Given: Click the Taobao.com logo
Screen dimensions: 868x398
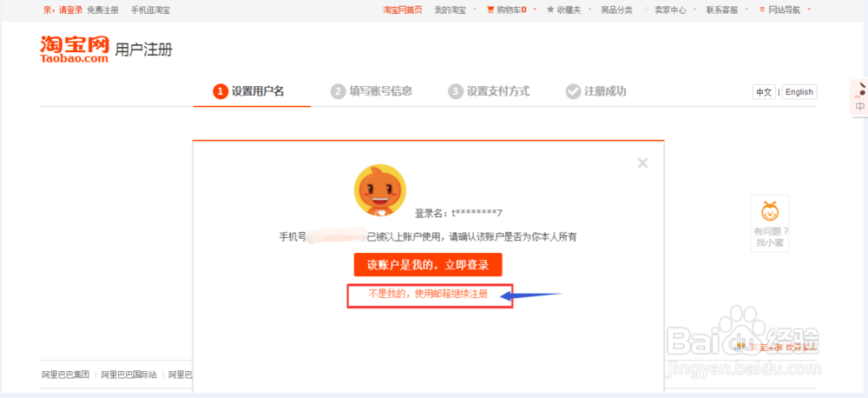Looking at the screenshot, I should click(x=74, y=50).
